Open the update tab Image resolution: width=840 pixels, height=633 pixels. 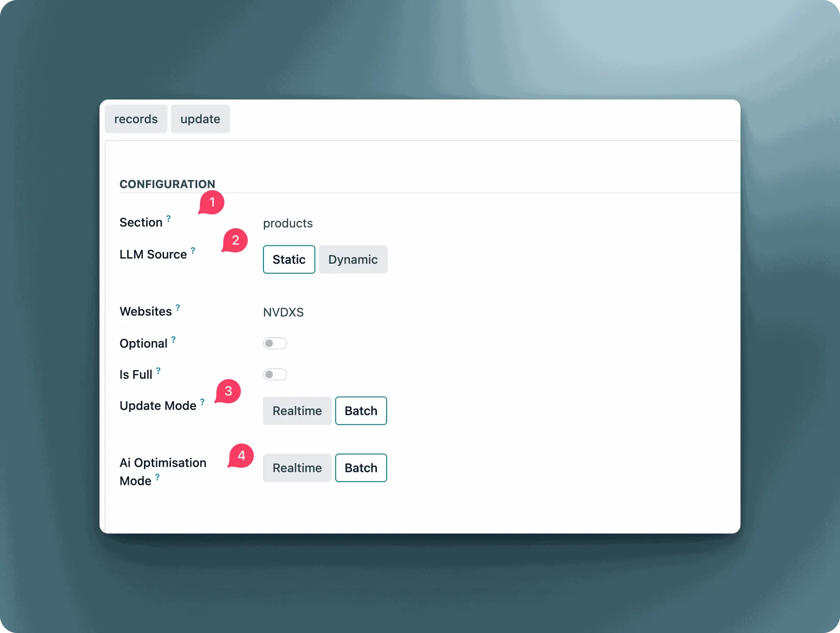point(200,119)
